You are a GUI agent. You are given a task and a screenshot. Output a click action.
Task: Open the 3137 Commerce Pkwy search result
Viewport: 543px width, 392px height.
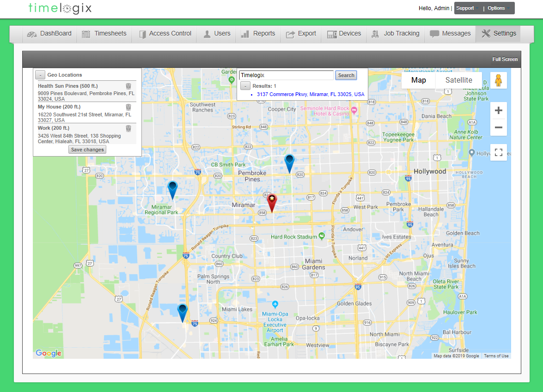[310, 94]
